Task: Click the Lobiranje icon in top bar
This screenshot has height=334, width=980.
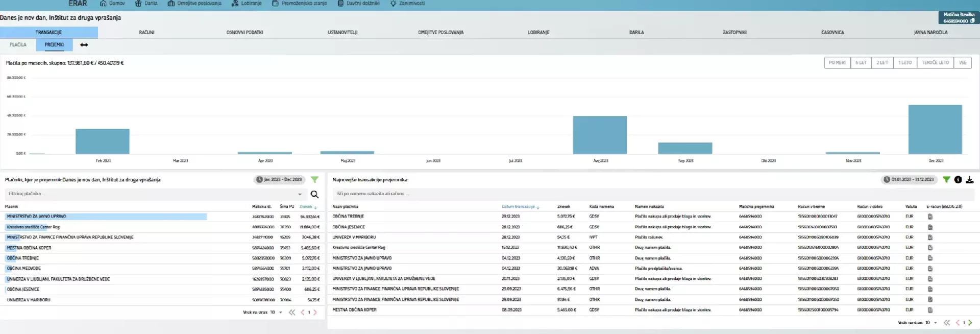Action: click(x=235, y=4)
